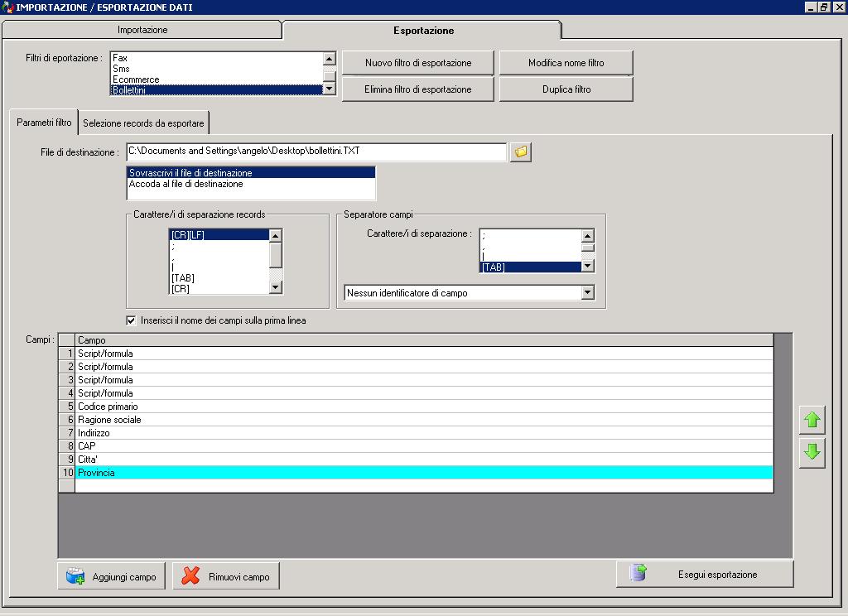Image resolution: width=848 pixels, height=616 pixels.
Task: Click the green move-down arrow icon
Action: (812, 452)
